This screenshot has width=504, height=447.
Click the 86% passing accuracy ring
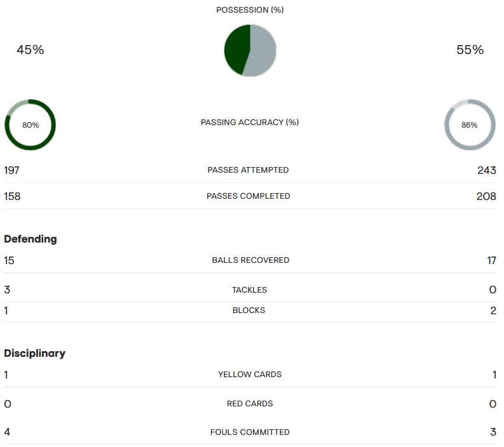click(x=470, y=124)
